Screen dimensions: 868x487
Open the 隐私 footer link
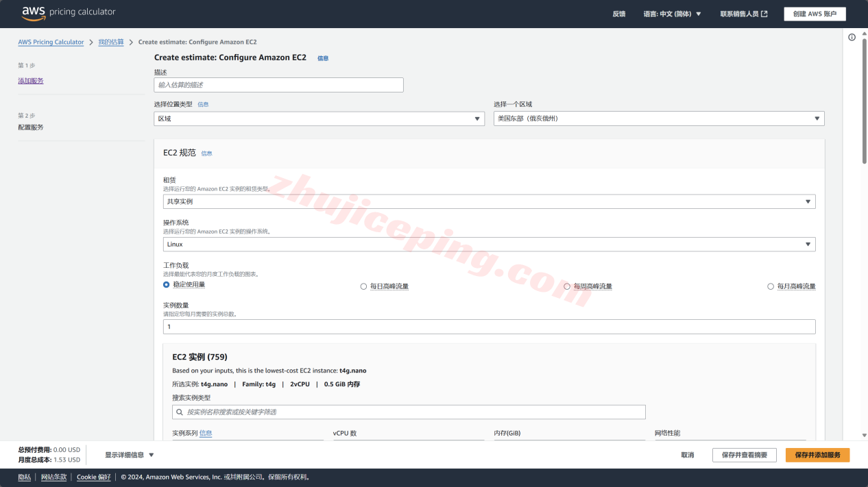[25, 477]
